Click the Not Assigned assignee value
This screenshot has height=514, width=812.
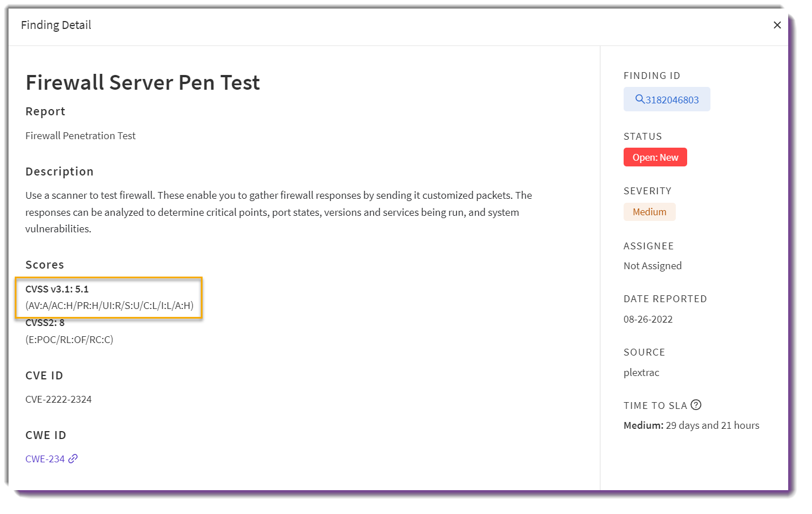(652, 266)
